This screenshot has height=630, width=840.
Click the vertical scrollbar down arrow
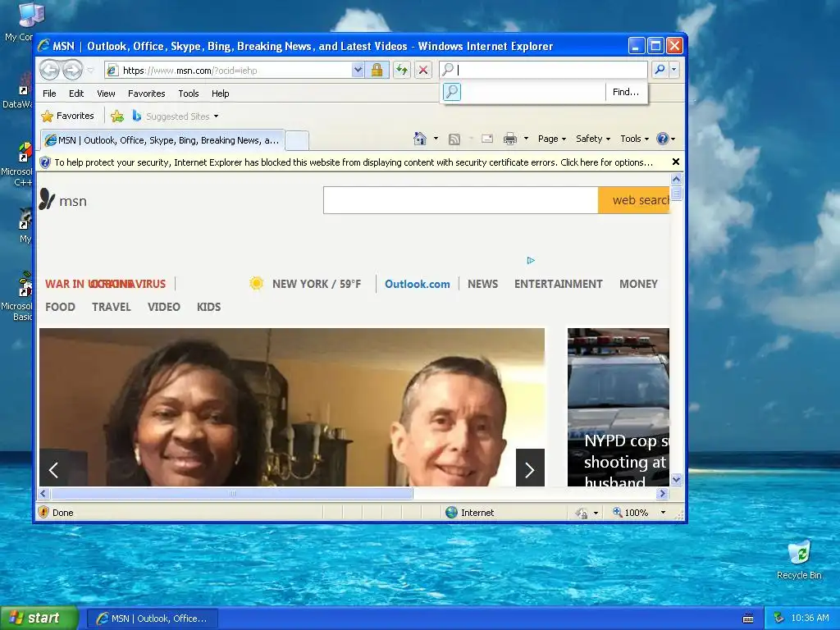point(676,479)
